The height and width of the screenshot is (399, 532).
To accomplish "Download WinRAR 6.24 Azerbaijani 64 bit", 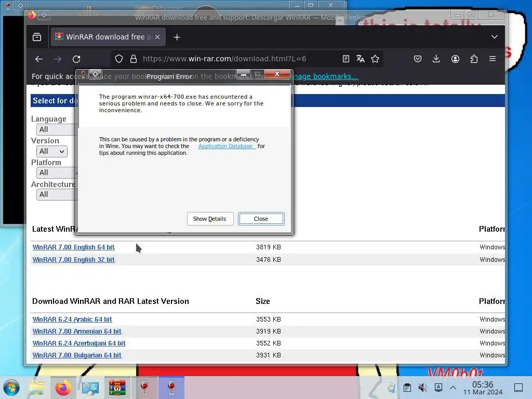I will [x=79, y=343].
